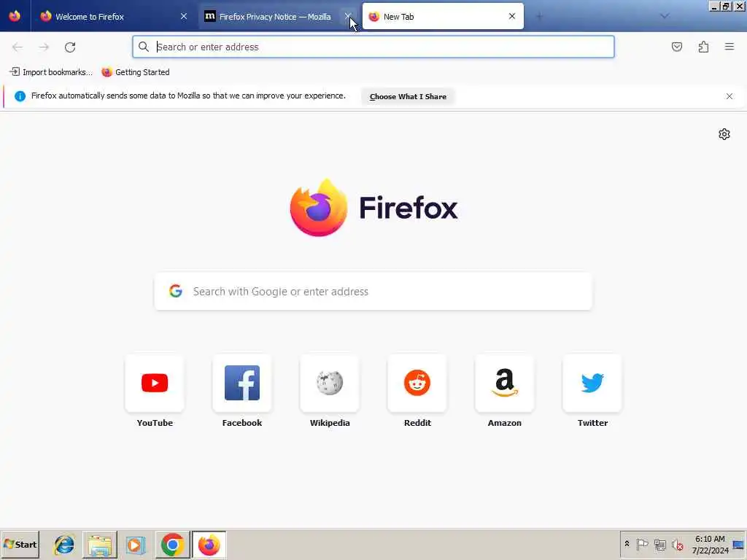The height and width of the screenshot is (560, 747).
Task: Go back one page
Action: (x=18, y=47)
